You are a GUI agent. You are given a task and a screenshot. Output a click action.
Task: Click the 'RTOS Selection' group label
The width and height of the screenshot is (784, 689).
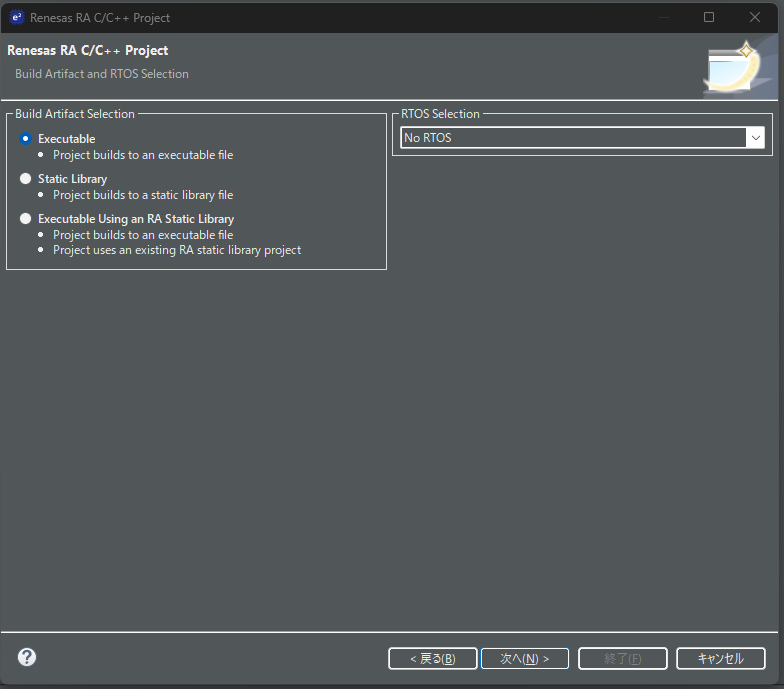click(440, 114)
